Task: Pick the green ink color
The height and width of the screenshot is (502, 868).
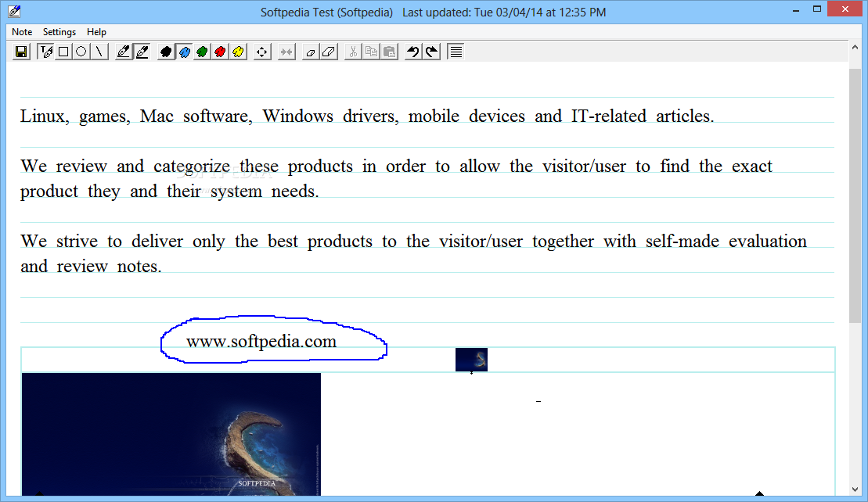Action: [x=202, y=52]
